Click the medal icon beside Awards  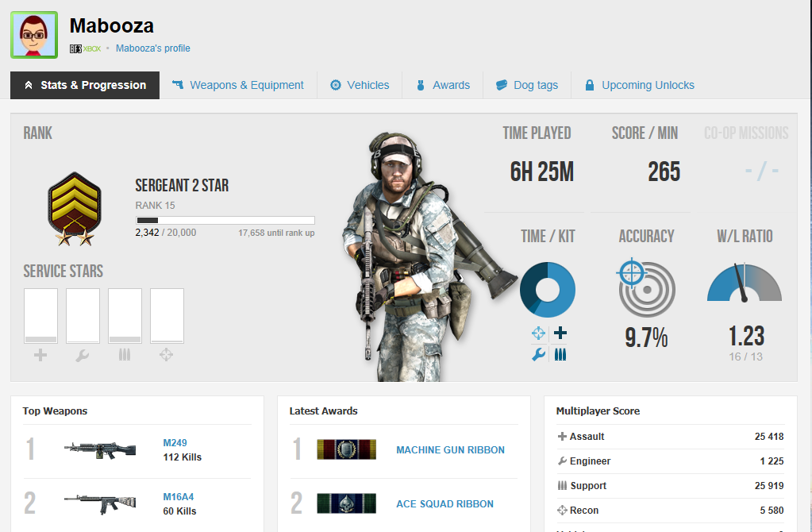pyautogui.click(x=421, y=85)
